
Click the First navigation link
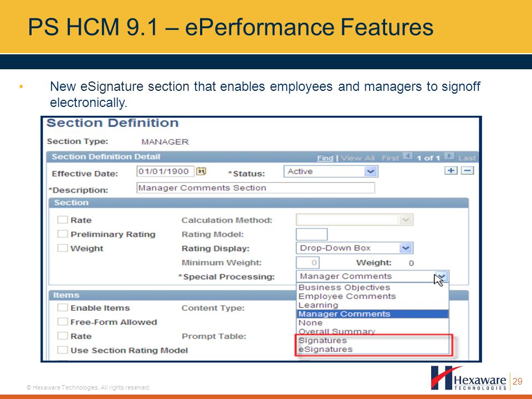tap(390, 158)
